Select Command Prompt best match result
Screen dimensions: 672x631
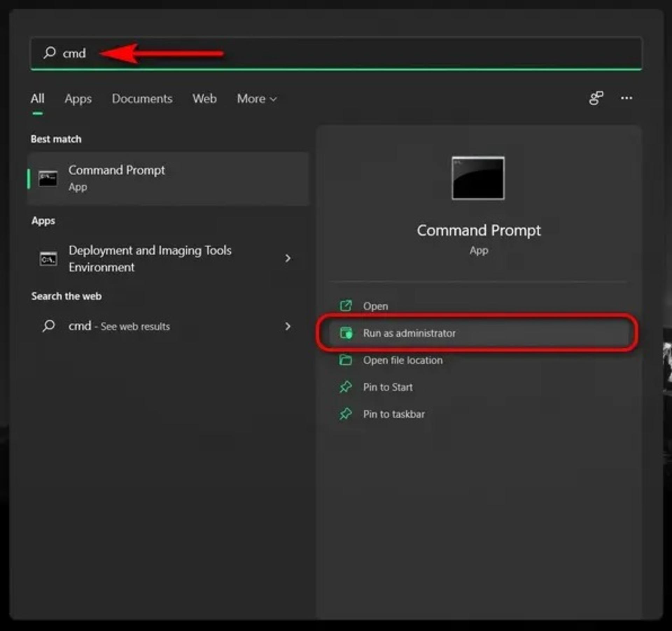click(168, 178)
